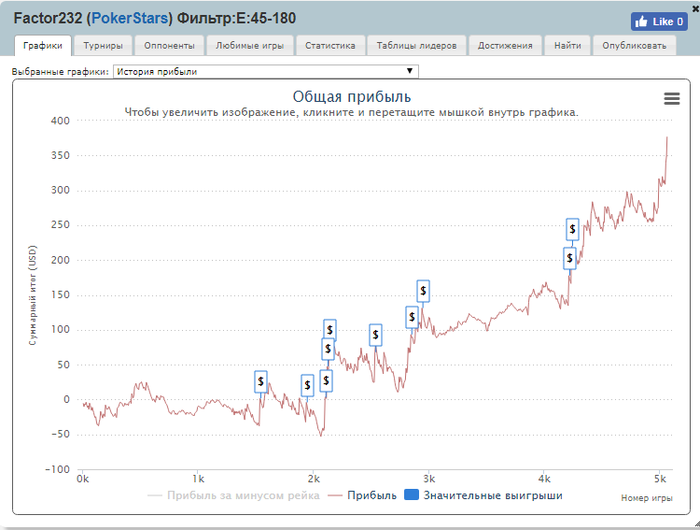
Task: Click the x-axis label '5k'
Action: pyautogui.click(x=660, y=479)
